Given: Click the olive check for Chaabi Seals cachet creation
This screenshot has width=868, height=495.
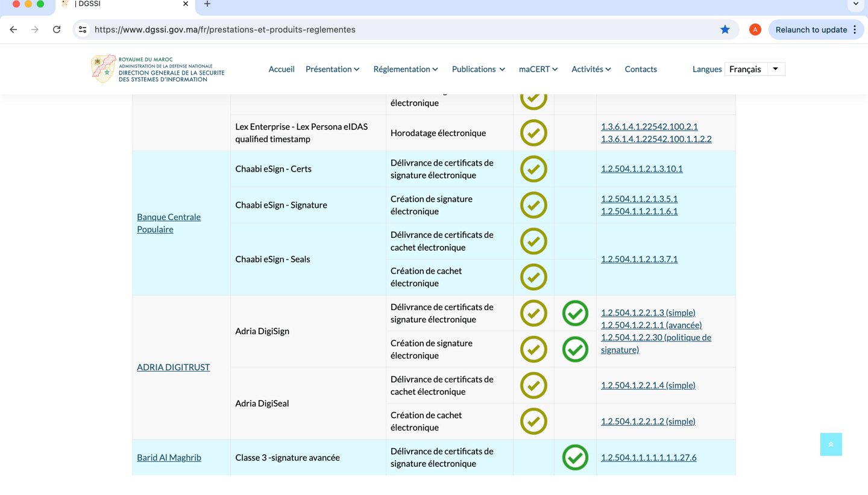Looking at the screenshot, I should pyautogui.click(x=533, y=277).
